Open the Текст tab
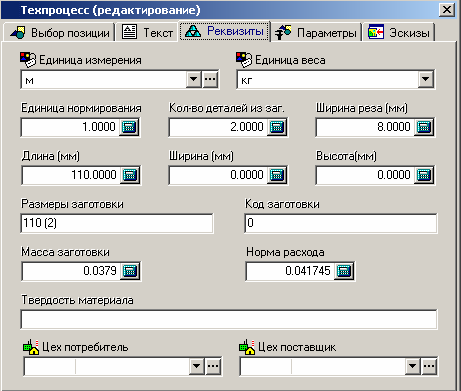This screenshot has width=461, height=391. coord(147,33)
